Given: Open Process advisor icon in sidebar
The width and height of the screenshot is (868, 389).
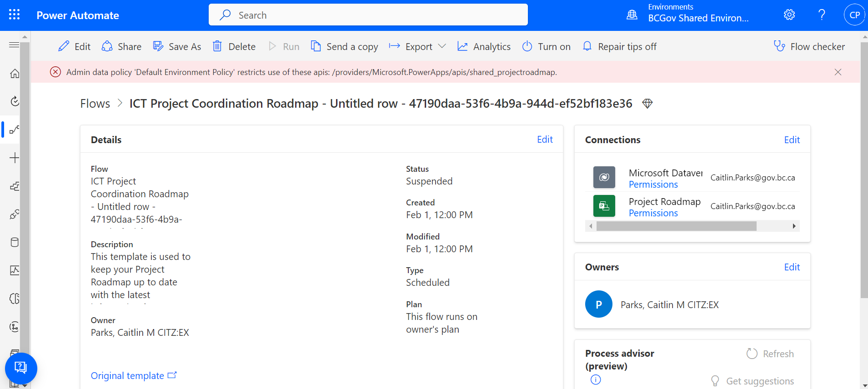Looking at the screenshot, I should pyautogui.click(x=15, y=327).
